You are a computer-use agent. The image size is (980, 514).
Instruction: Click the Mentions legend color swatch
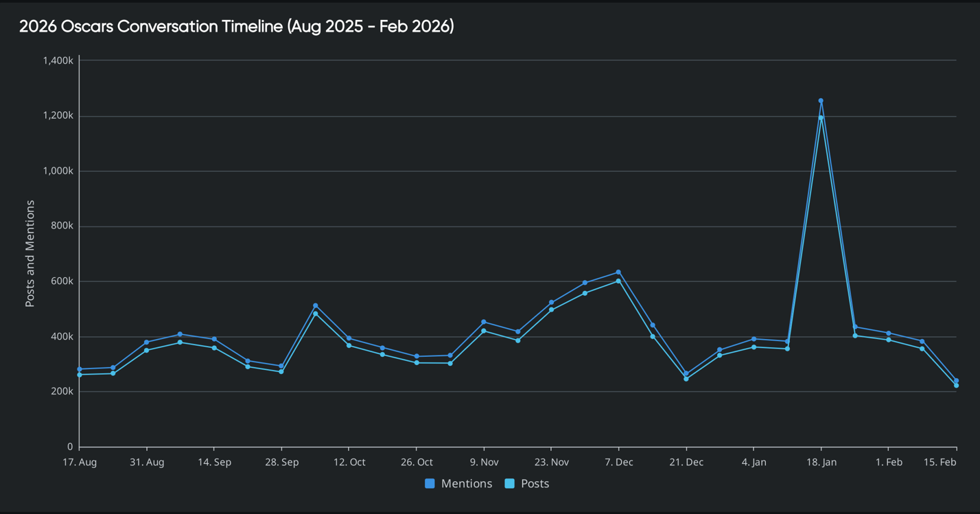pyautogui.click(x=430, y=484)
